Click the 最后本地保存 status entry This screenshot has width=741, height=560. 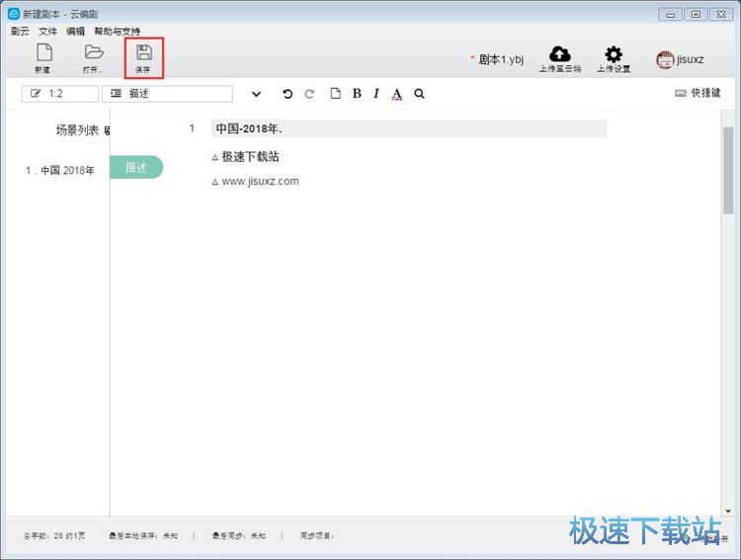coord(143,536)
